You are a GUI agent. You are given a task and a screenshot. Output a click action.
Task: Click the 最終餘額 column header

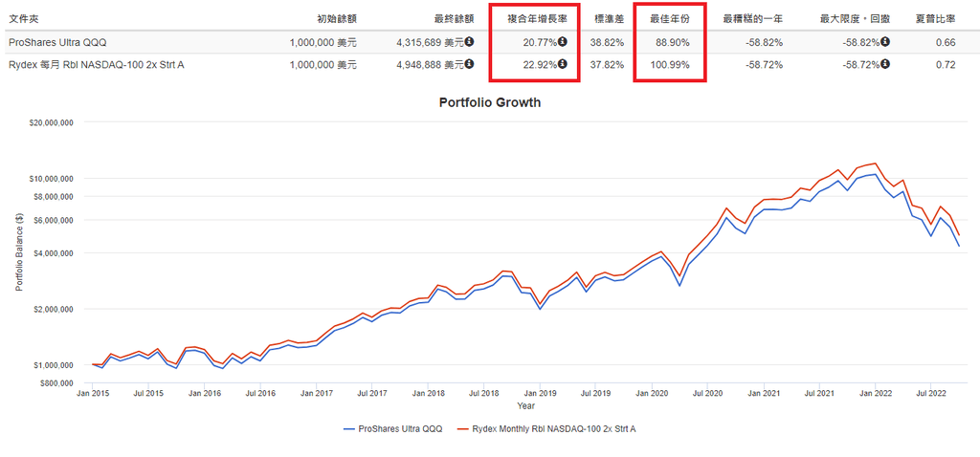click(x=454, y=19)
